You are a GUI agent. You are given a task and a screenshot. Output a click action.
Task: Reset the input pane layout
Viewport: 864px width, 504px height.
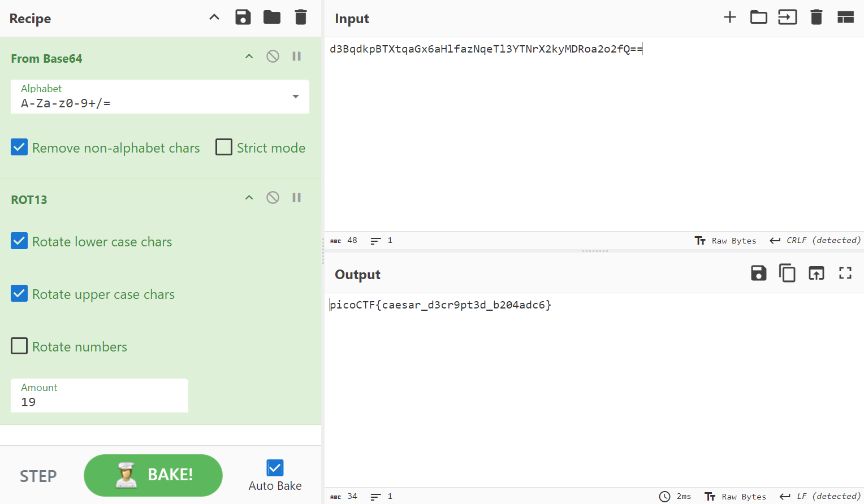point(845,18)
